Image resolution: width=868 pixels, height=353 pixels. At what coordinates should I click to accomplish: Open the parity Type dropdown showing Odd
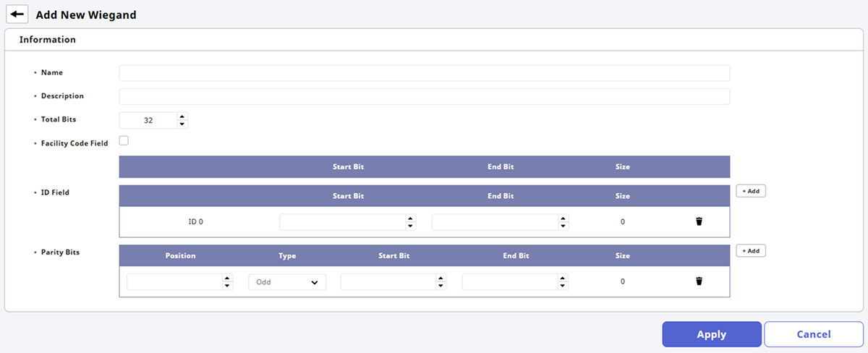point(287,282)
